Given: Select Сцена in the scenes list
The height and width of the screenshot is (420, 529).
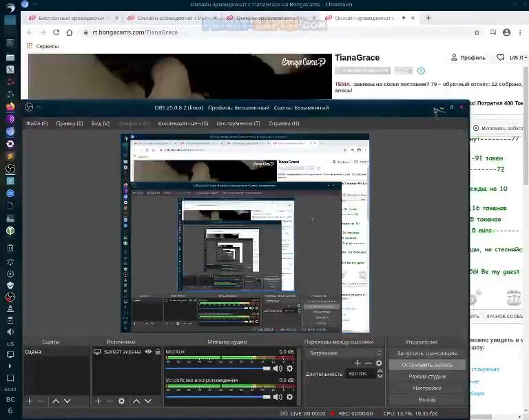Looking at the screenshot, I should (x=33, y=352).
